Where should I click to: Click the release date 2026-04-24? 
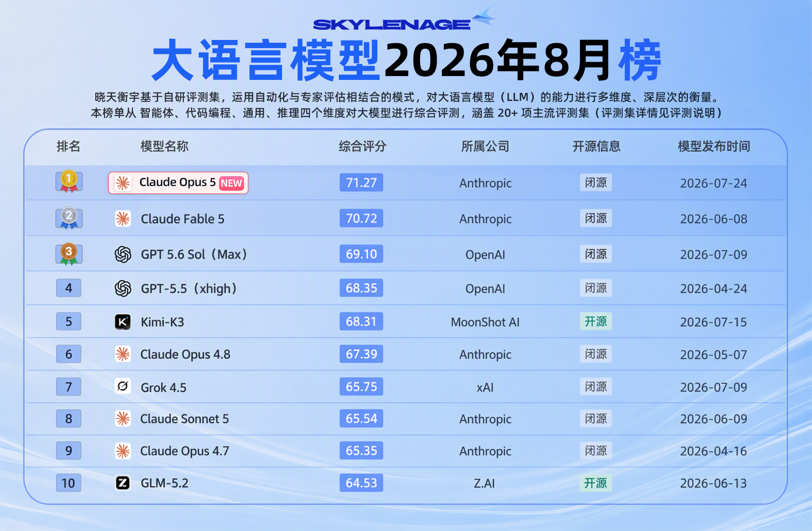(714, 289)
